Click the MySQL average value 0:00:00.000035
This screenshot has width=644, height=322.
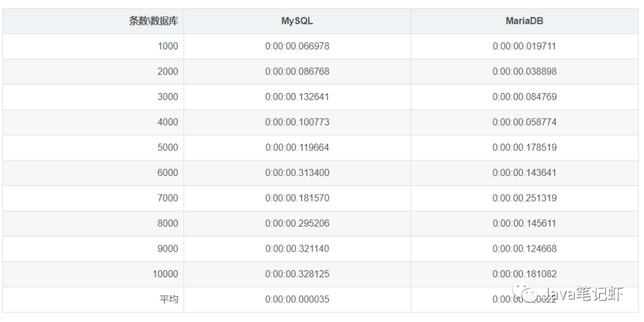[297, 299]
